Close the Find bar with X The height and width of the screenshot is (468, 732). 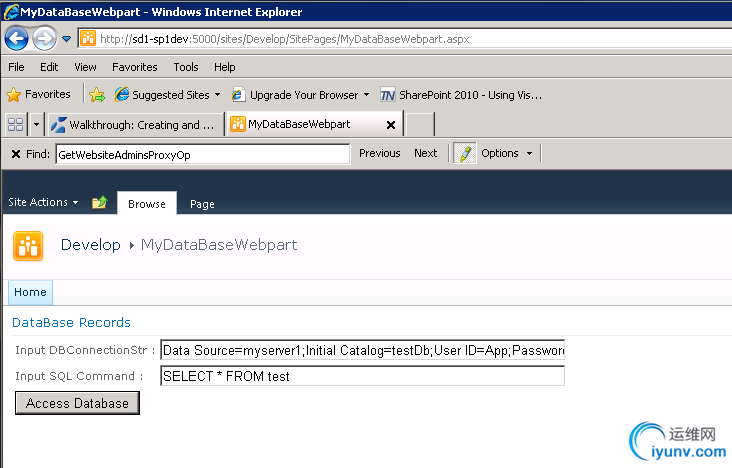[16, 154]
